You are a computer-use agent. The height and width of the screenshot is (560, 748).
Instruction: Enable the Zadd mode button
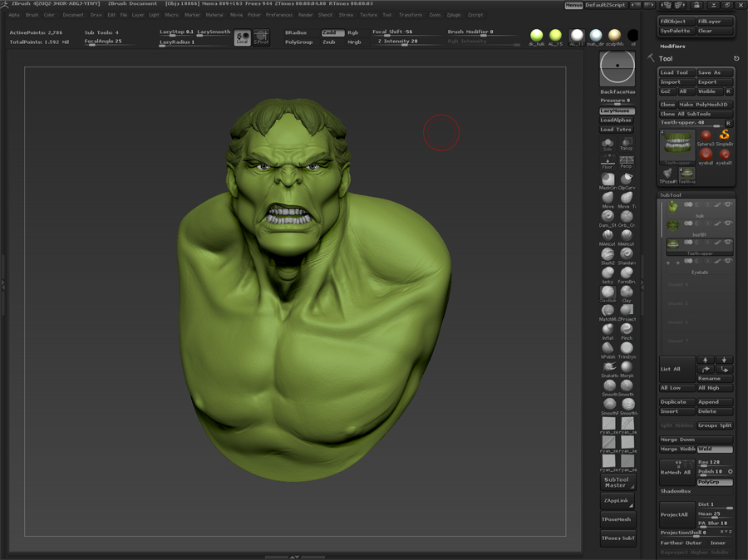pyautogui.click(x=332, y=32)
